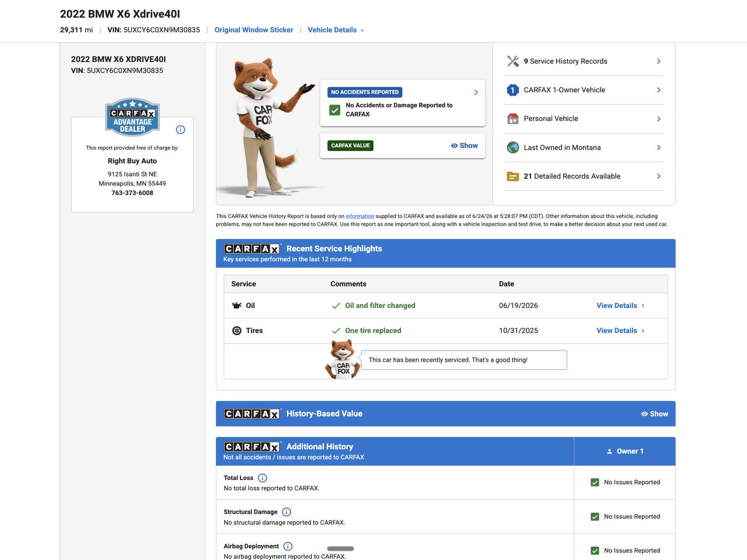Click the 29,311 mi mileage text
747x560 pixels.
click(x=76, y=30)
